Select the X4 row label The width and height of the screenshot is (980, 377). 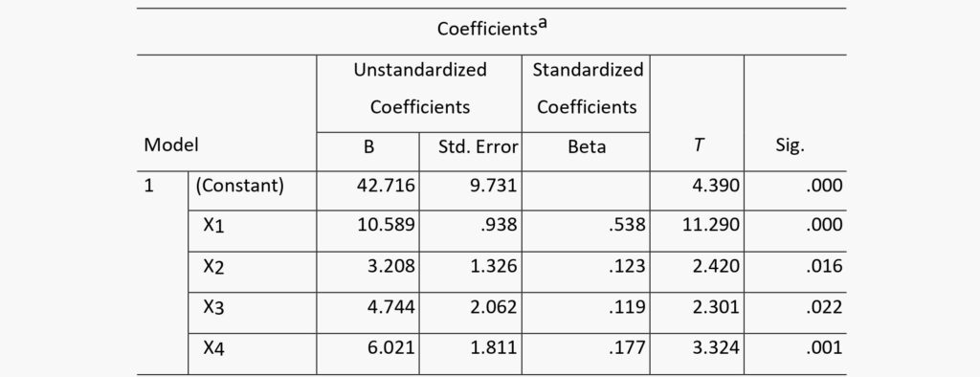pyautogui.click(x=213, y=348)
